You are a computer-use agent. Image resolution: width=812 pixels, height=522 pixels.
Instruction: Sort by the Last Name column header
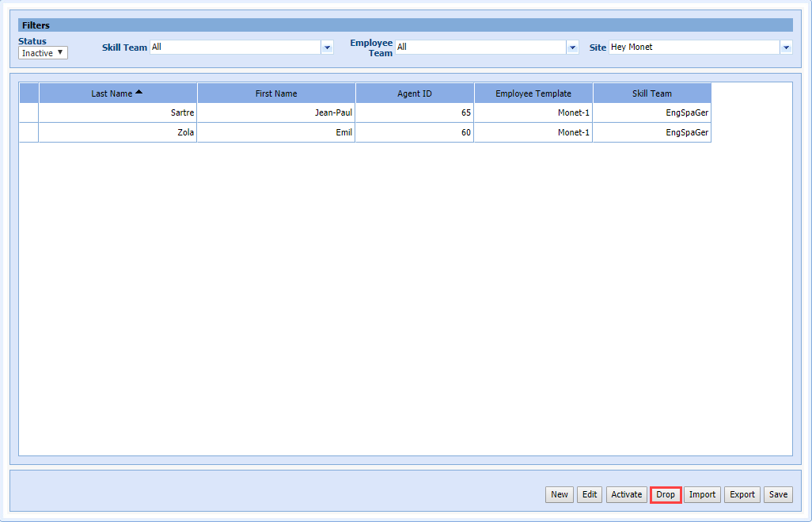(x=117, y=93)
